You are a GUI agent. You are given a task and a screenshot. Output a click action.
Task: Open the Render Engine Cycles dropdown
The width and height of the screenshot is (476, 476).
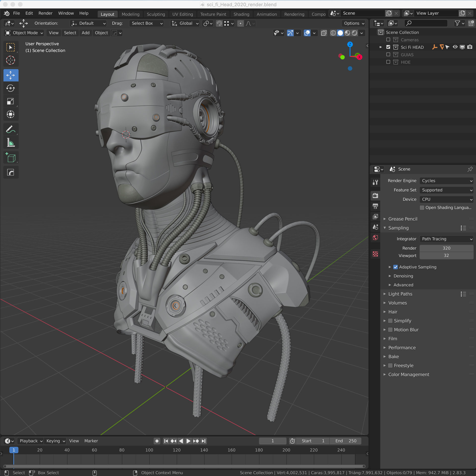(446, 181)
